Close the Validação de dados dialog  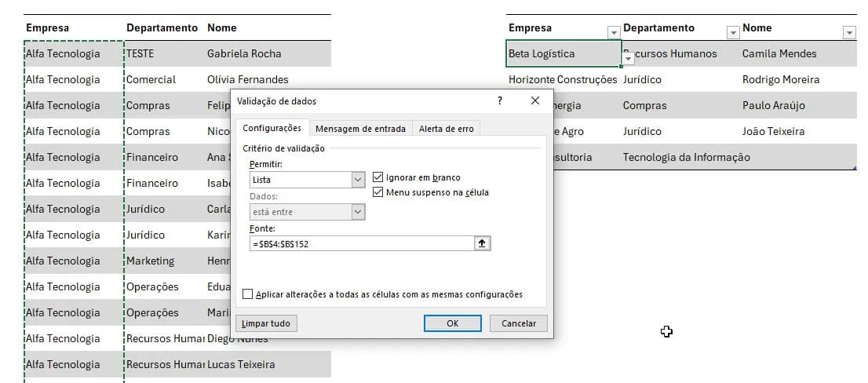[534, 100]
